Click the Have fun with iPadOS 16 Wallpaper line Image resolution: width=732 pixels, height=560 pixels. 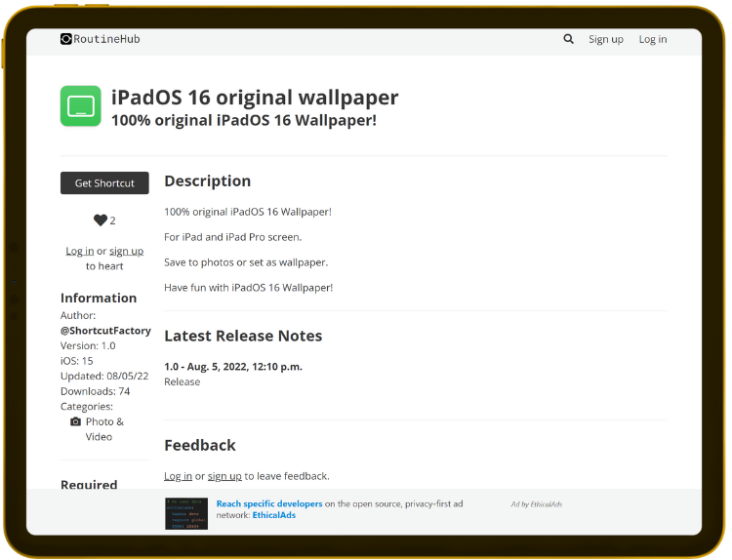point(248,288)
